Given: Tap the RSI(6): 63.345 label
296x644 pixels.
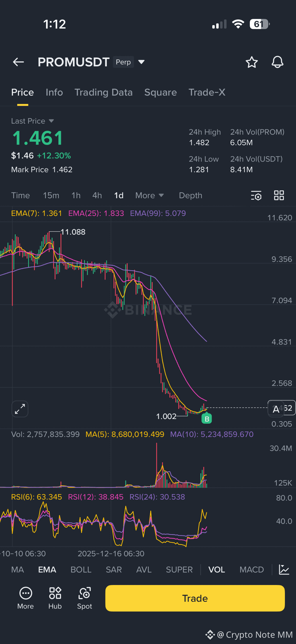Looking at the screenshot, I should coord(36,497).
